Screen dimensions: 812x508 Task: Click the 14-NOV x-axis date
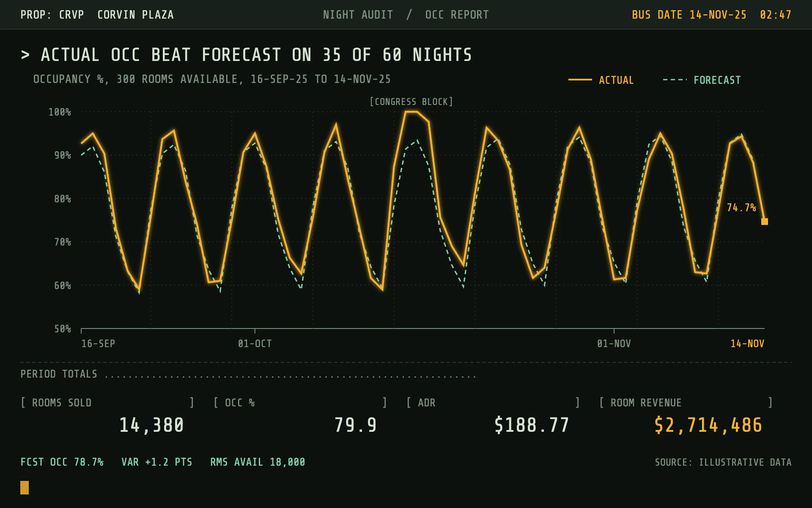click(x=747, y=344)
